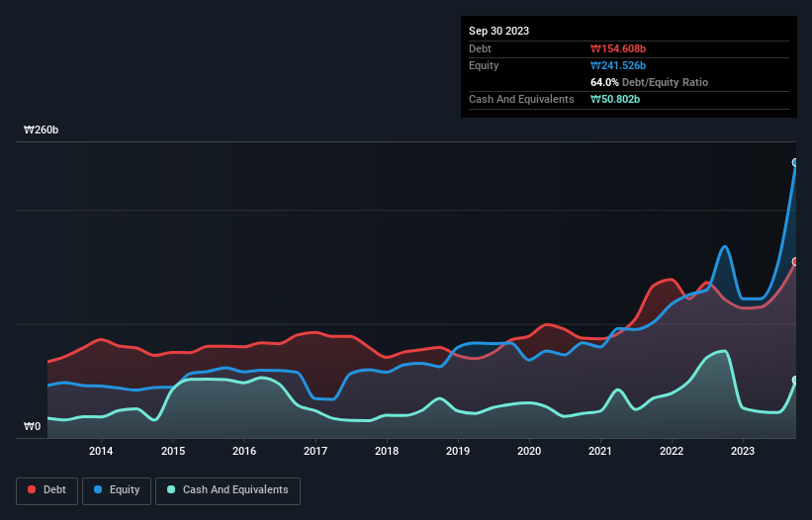Image resolution: width=812 pixels, height=520 pixels.
Task: Click the Debt row label in tooltip
Action: tap(480, 48)
